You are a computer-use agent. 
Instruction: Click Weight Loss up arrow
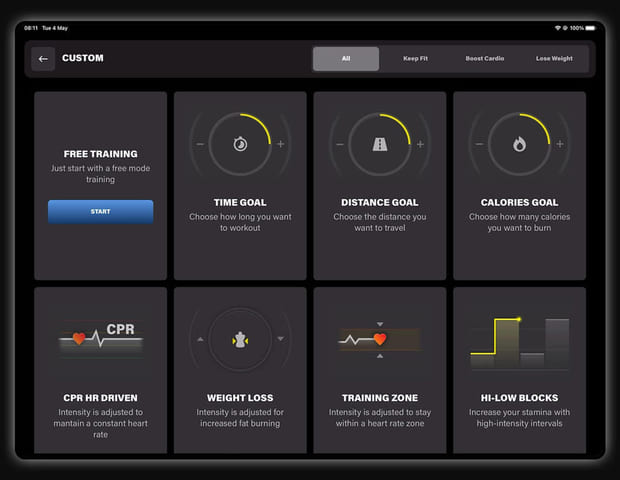200,339
